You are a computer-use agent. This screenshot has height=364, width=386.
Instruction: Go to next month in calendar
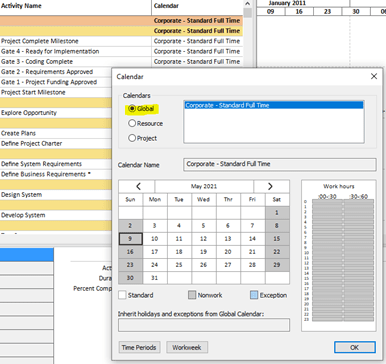(x=270, y=186)
